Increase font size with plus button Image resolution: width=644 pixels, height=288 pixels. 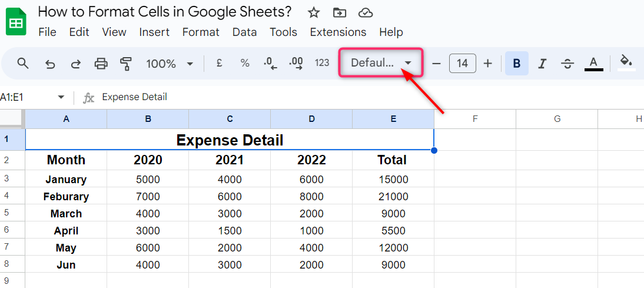coord(487,63)
